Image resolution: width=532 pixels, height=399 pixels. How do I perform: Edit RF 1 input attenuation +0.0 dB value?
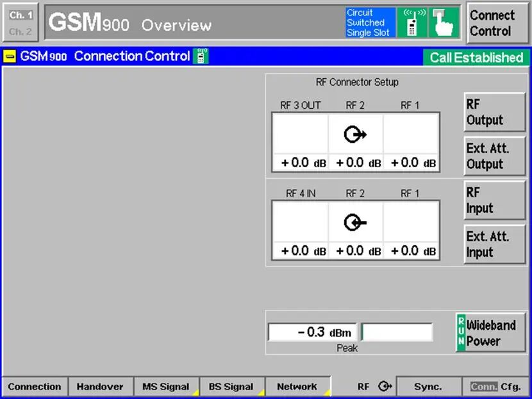click(410, 251)
